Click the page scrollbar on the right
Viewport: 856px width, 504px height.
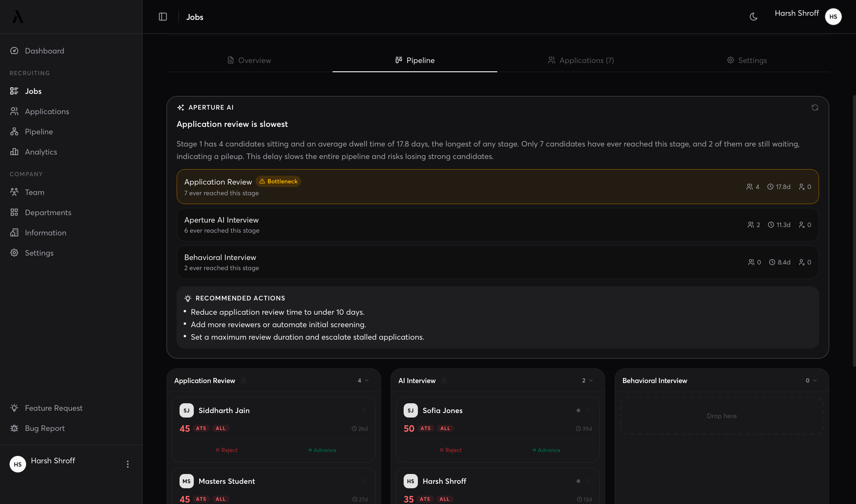point(854,231)
